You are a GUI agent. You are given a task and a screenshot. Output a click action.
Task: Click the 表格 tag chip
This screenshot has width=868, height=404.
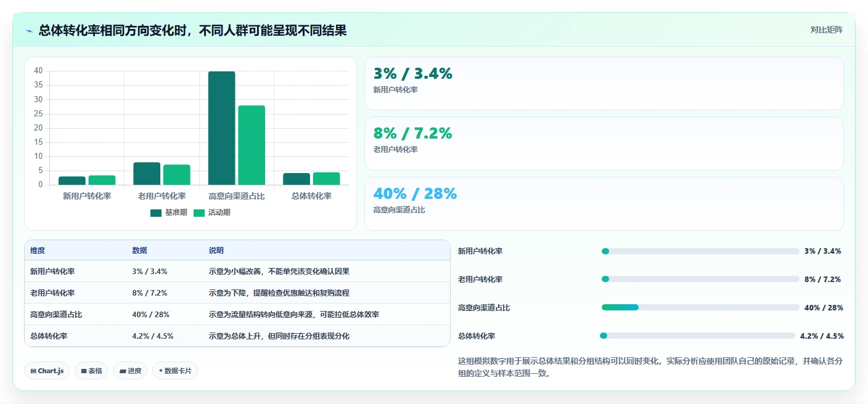[91, 371]
